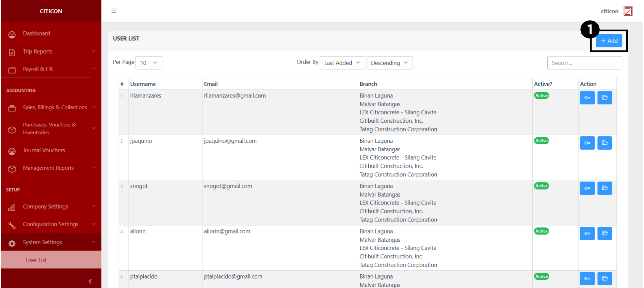This screenshot has width=644, height=288.
Task: Click the key icon for ptalplacido
Action: click(x=587, y=278)
